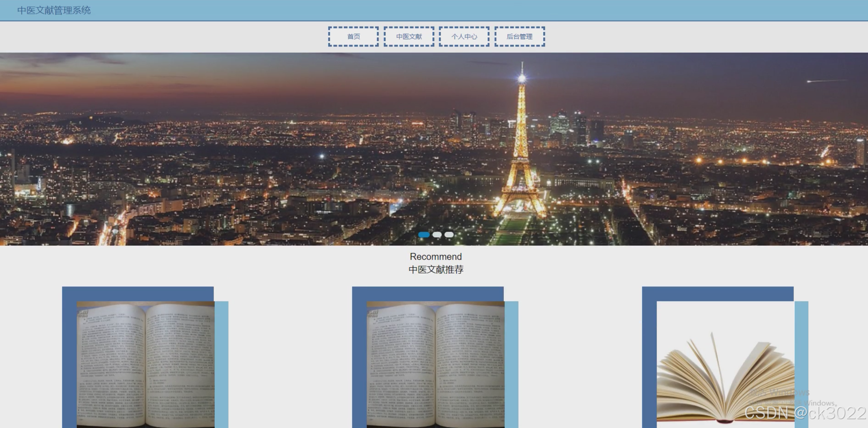Screen dimensions: 868x428
Task: Click the 首页 navigation button
Action: pos(353,37)
